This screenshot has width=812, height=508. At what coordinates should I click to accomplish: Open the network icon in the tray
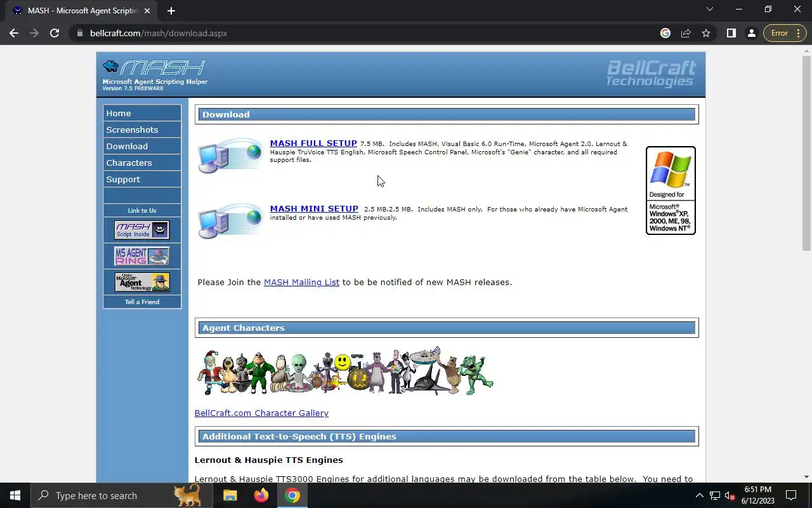pos(715,495)
